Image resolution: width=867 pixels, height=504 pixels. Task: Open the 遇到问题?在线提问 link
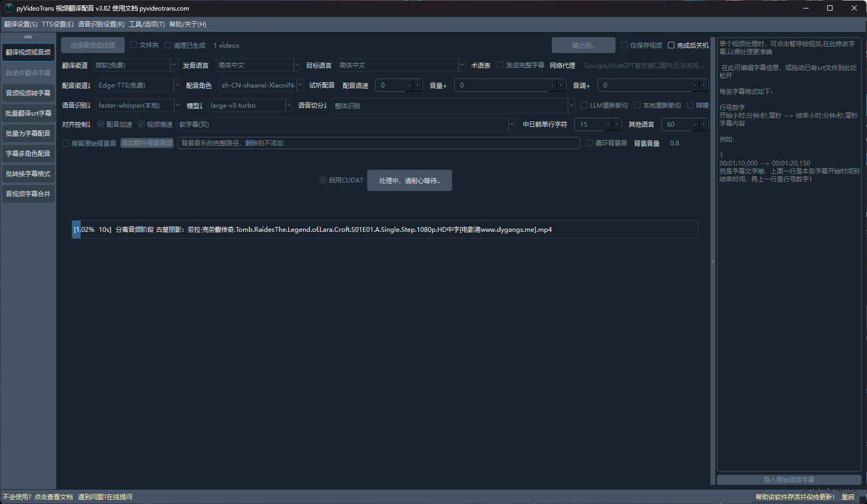point(105,497)
